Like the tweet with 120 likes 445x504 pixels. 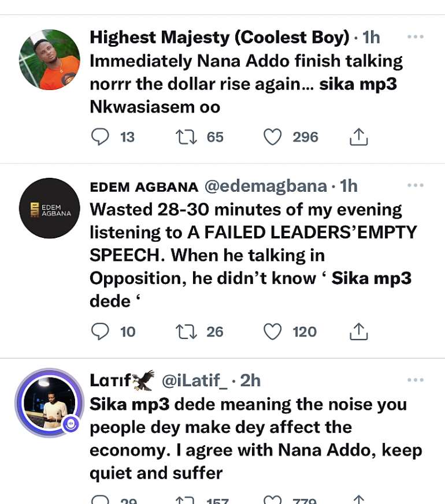click(x=272, y=331)
